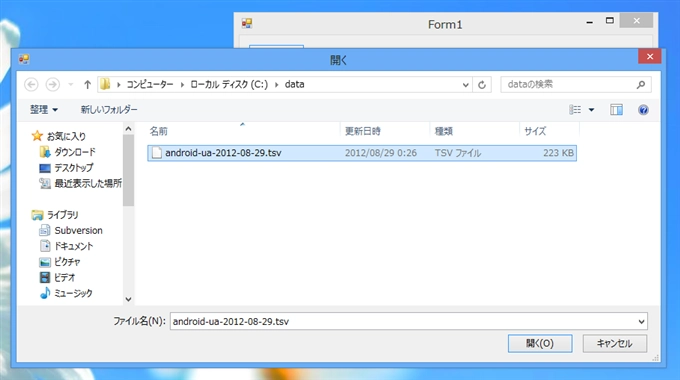680x380 pixels.
Task: Open 最近表示した場所 in sidebar
Action: pyautogui.click(x=88, y=183)
